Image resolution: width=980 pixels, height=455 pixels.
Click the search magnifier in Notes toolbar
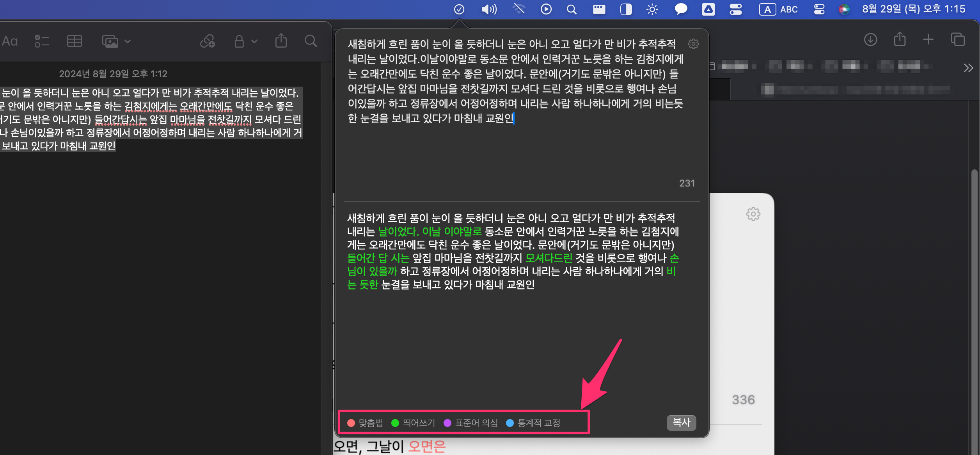click(x=311, y=41)
